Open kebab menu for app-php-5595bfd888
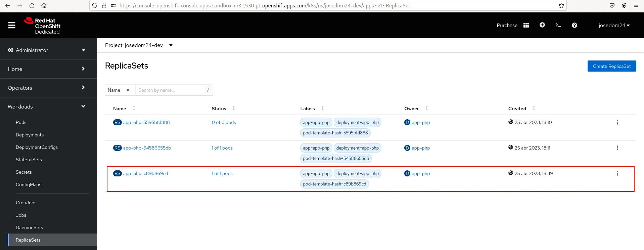The width and height of the screenshot is (644, 250). coord(617,122)
